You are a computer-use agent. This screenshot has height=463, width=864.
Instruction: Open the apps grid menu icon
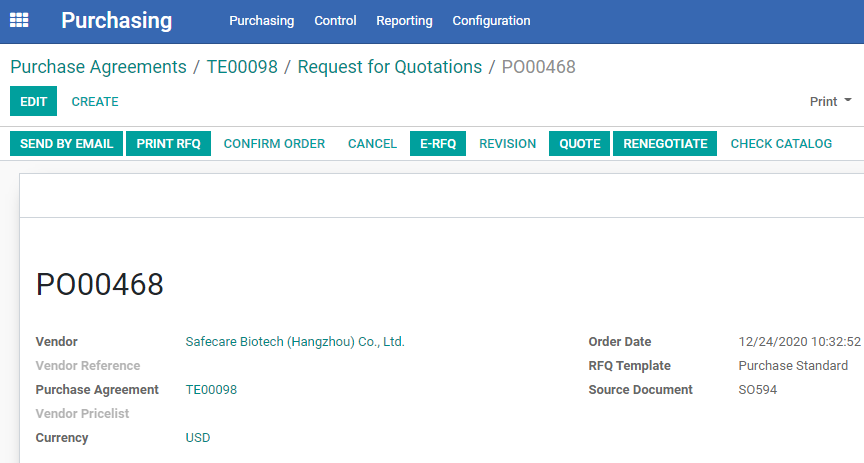pyautogui.click(x=19, y=20)
